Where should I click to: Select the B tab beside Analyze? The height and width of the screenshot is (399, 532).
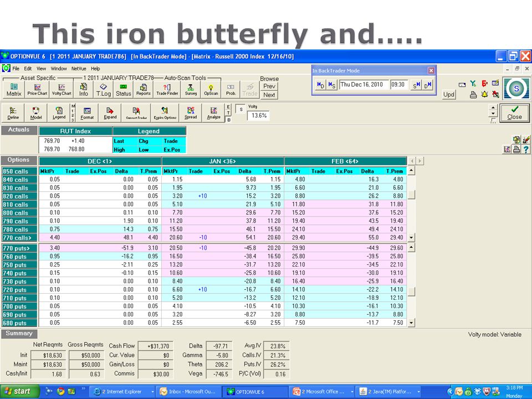(x=228, y=120)
